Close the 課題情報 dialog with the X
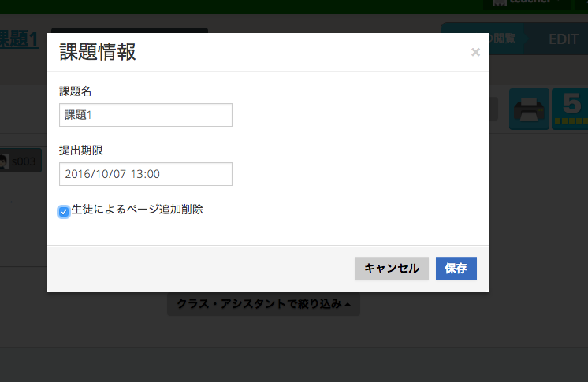 coord(475,52)
